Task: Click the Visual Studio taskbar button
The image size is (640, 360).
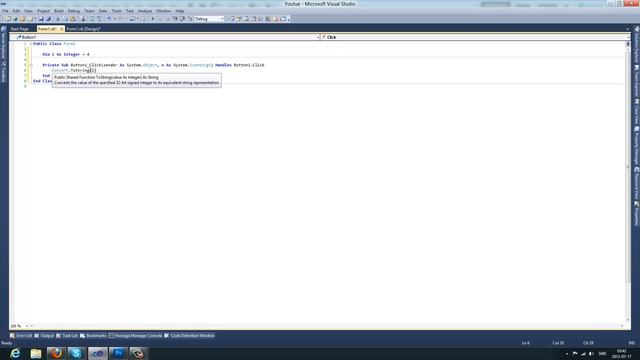Action: [x=98, y=353]
